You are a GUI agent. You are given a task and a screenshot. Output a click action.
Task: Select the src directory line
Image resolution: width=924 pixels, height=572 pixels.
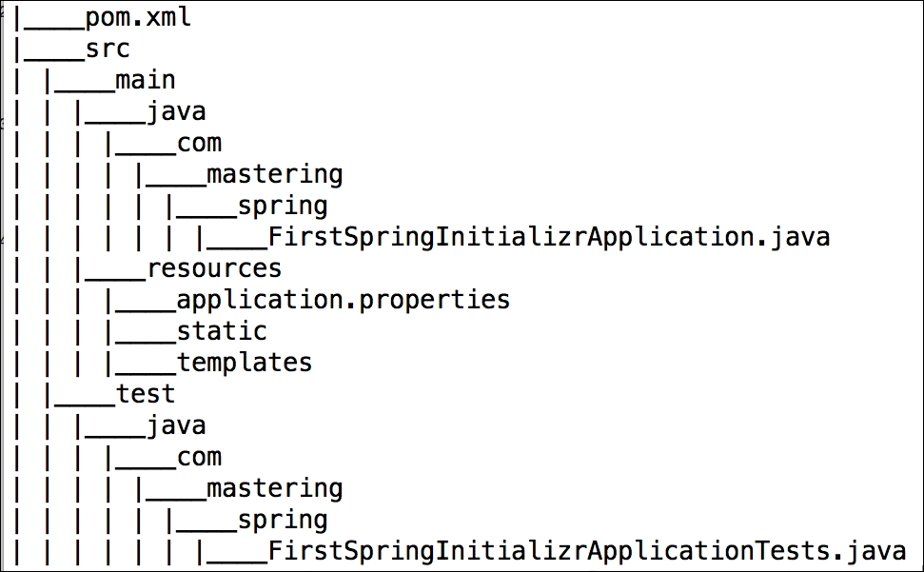[x=107, y=49]
